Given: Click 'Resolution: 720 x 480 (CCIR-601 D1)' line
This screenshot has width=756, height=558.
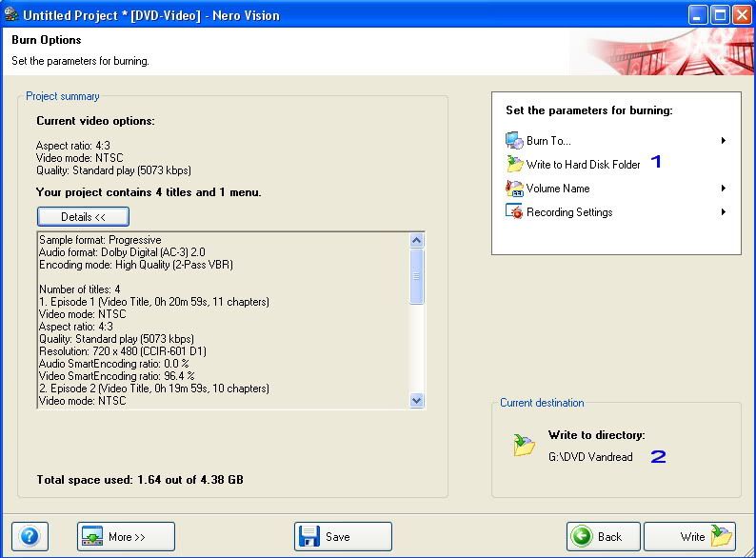Looking at the screenshot, I should [123, 351].
